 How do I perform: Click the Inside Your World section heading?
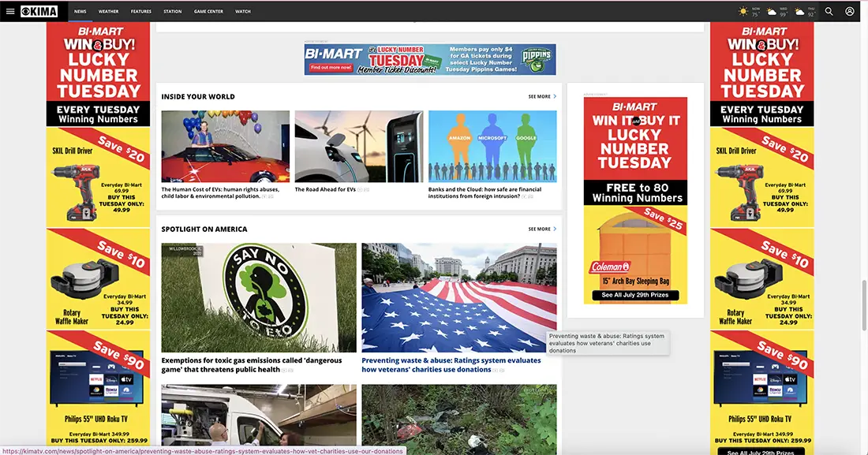tap(198, 96)
